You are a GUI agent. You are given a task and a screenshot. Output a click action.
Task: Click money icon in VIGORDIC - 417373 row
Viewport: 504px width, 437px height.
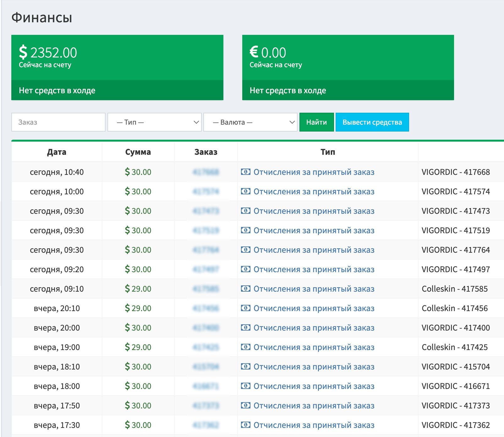coord(245,405)
